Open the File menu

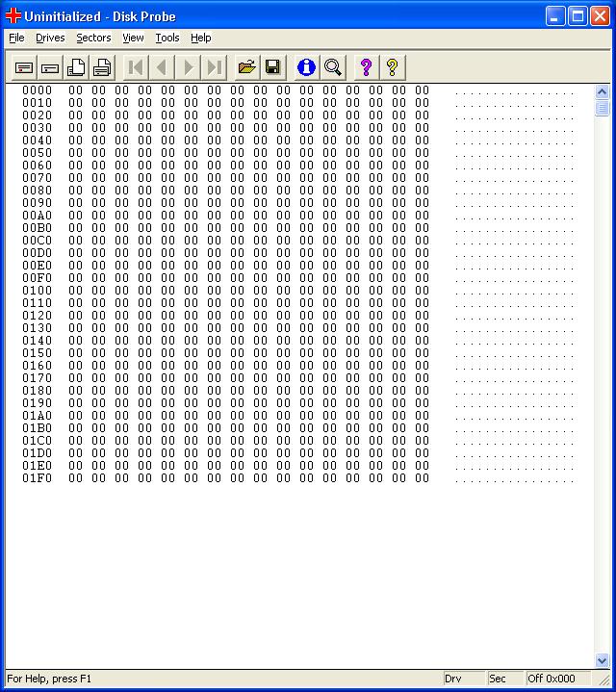16,38
